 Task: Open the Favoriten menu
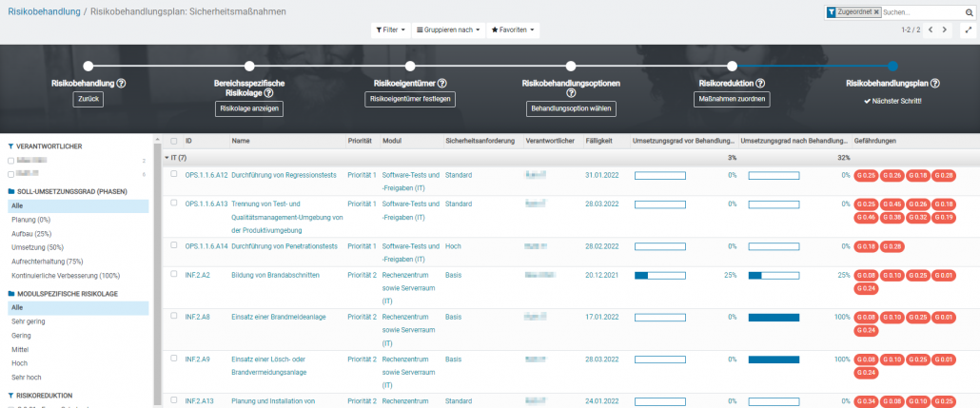[513, 30]
